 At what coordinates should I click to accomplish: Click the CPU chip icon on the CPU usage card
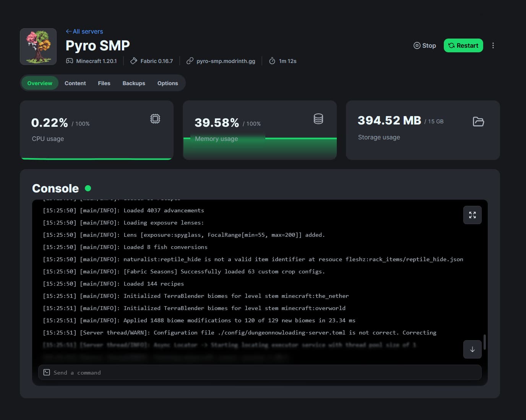[x=155, y=119]
